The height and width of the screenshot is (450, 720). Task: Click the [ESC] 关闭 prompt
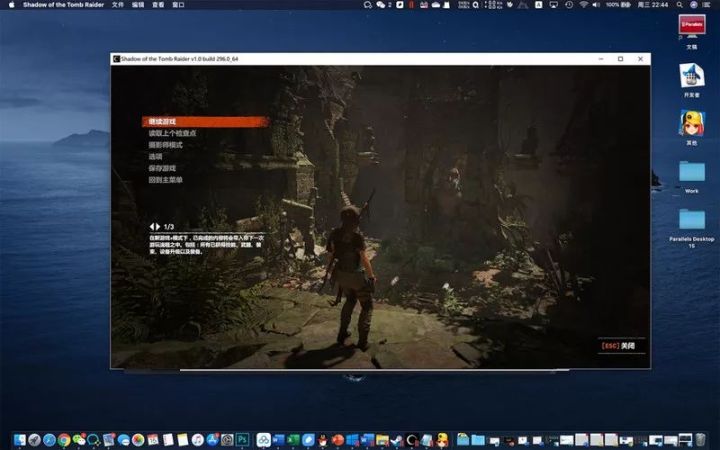[x=618, y=346]
